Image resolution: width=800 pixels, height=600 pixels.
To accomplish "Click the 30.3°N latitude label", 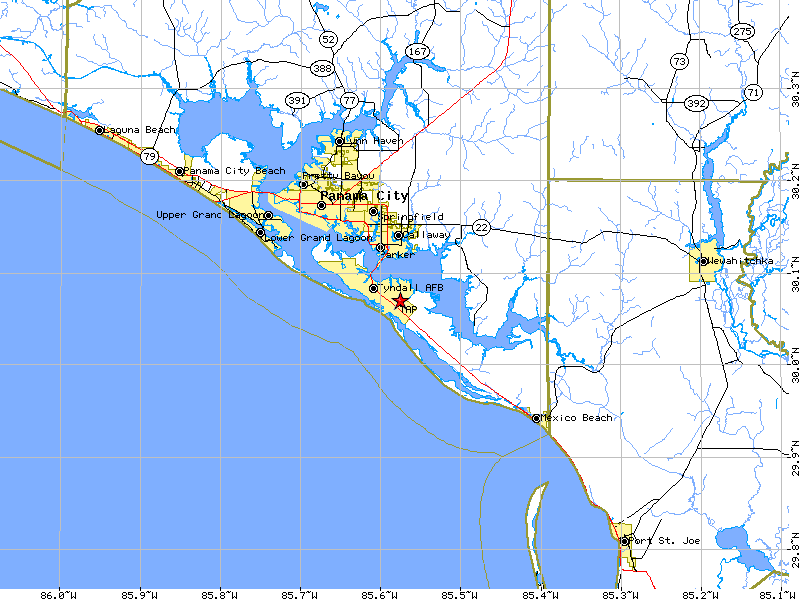I will click(x=795, y=90).
